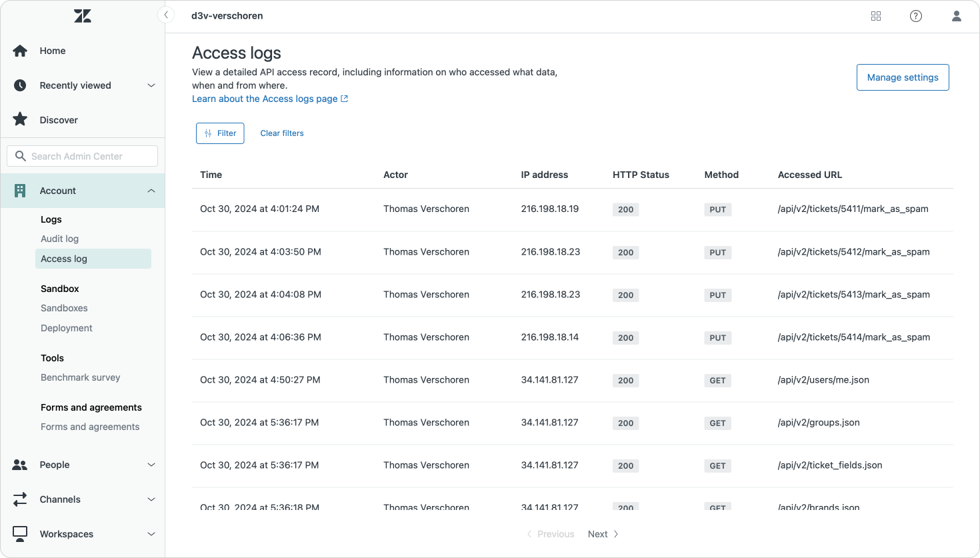Viewport: 980px width, 558px height.
Task: Expand the Channels section
Action: (151, 499)
